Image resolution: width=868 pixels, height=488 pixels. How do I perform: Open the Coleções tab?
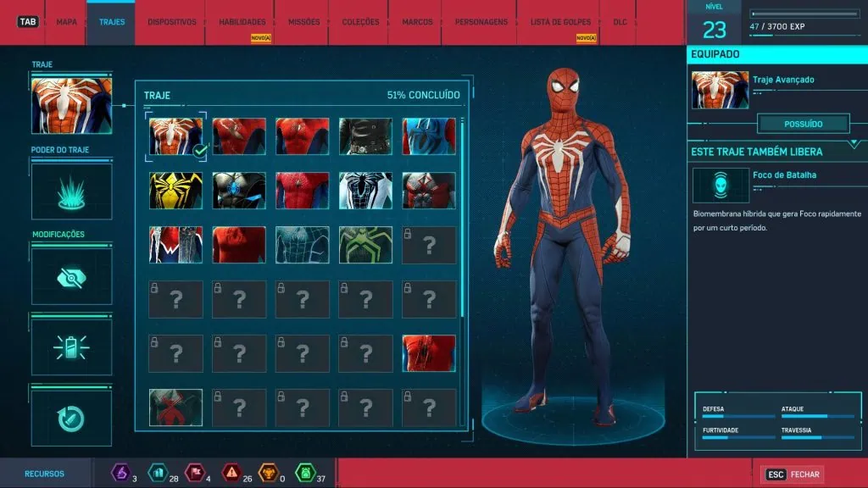[360, 22]
